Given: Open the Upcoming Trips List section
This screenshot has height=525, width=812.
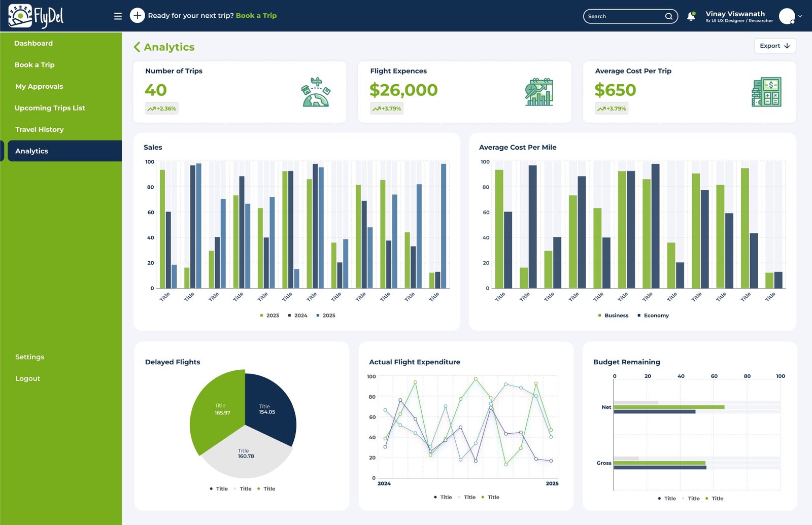Looking at the screenshot, I should coord(50,108).
